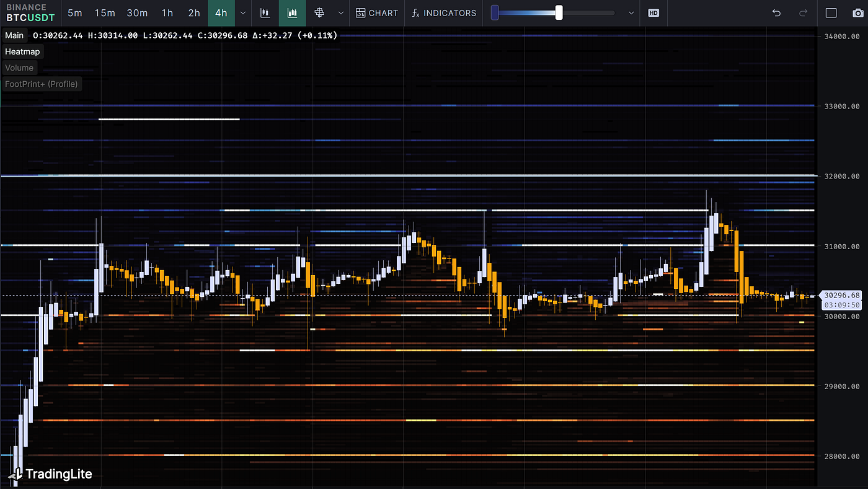
Task: Select the Main layer label
Action: 14,35
